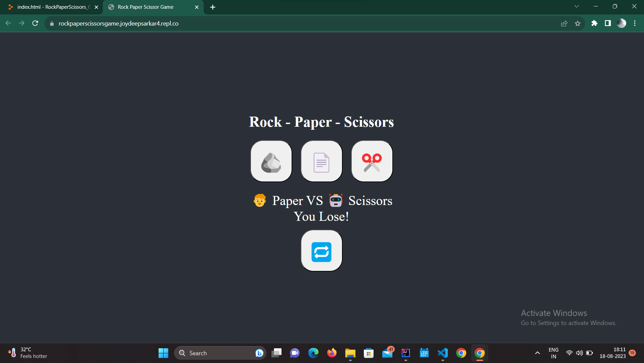Click the site security padlock icon

point(51,23)
